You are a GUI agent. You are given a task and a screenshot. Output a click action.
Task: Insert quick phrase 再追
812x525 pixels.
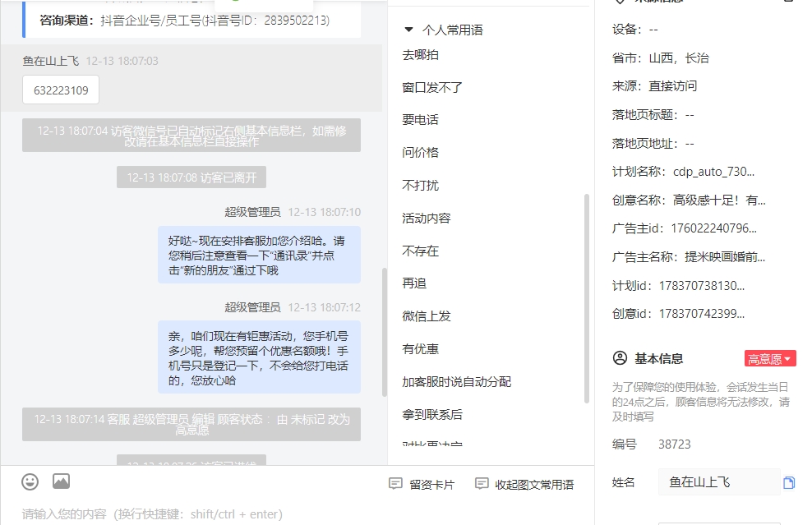tap(414, 283)
